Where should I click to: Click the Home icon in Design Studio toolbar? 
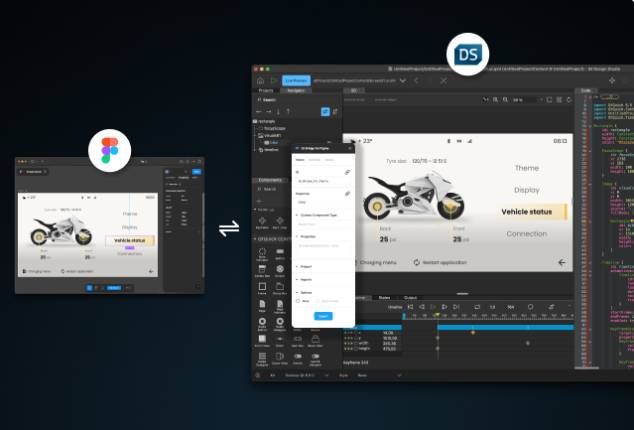(260, 80)
